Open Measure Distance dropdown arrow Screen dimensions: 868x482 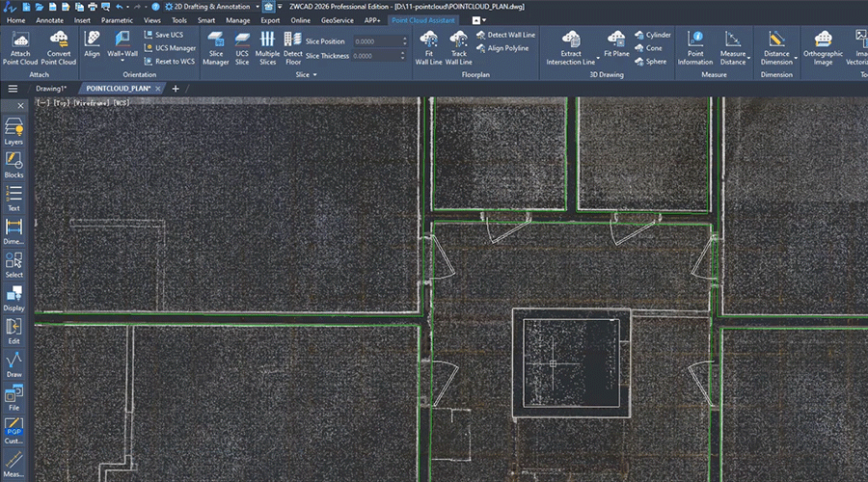click(x=749, y=58)
